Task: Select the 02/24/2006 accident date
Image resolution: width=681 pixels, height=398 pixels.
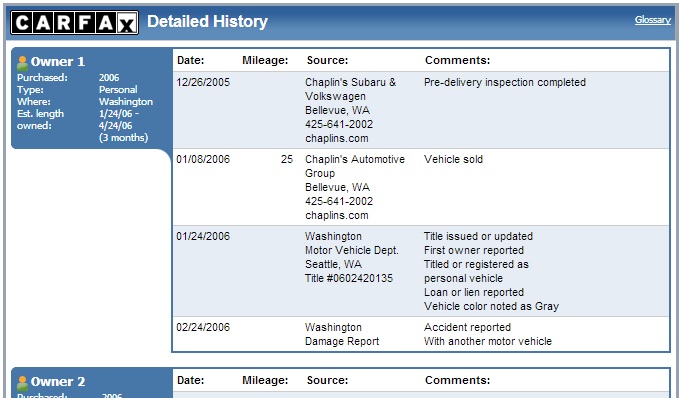Action: pyautogui.click(x=203, y=327)
